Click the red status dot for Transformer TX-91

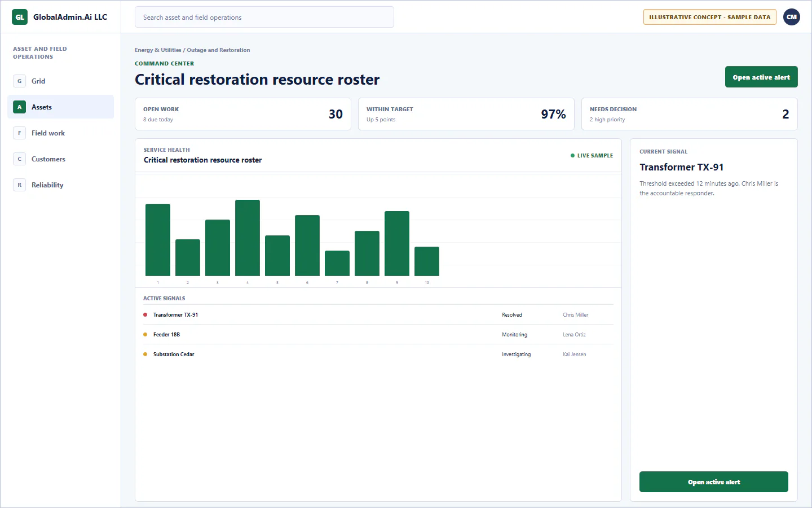click(145, 315)
